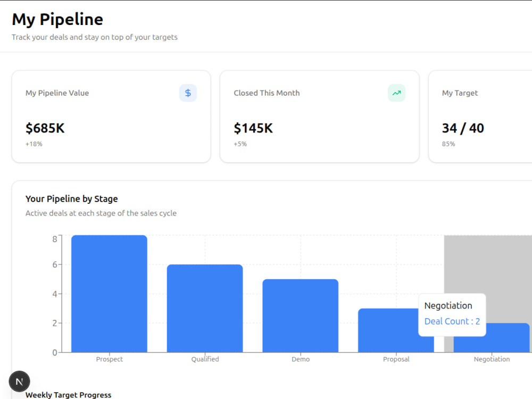Click the 34 / 40 target value

click(463, 128)
